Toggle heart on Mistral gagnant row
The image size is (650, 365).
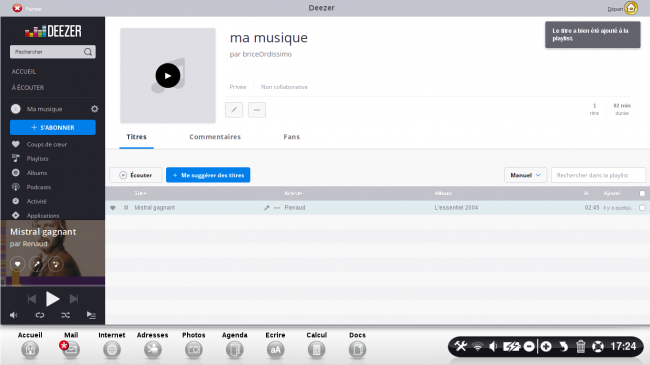(x=113, y=208)
